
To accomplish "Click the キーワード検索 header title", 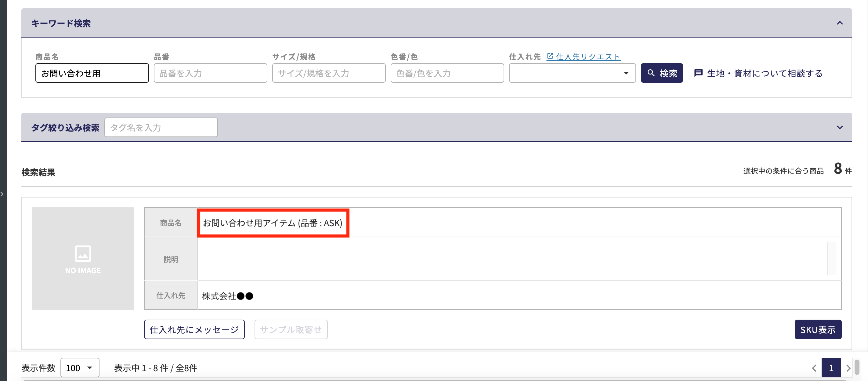I will pyautogui.click(x=61, y=23).
